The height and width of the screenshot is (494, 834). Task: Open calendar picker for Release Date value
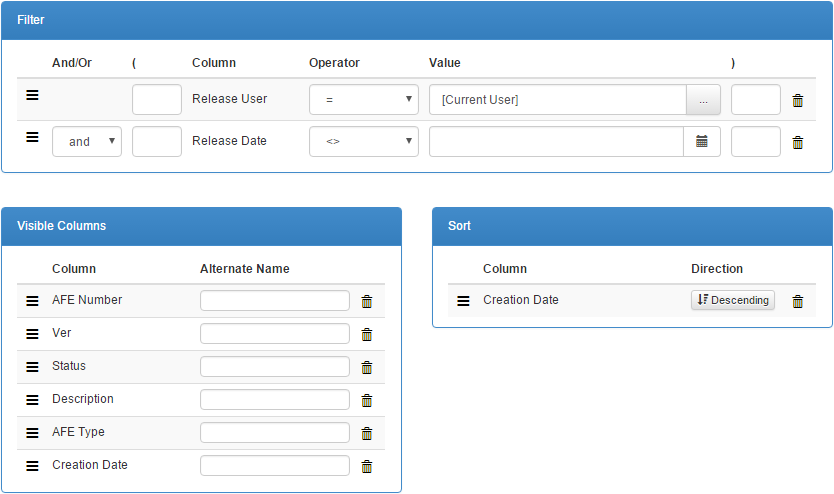(702, 142)
